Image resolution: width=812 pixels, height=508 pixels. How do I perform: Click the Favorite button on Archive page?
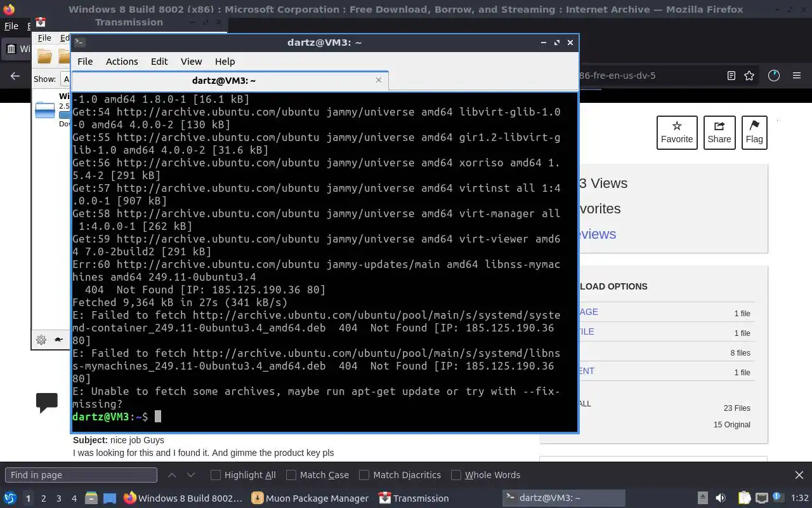677,133
